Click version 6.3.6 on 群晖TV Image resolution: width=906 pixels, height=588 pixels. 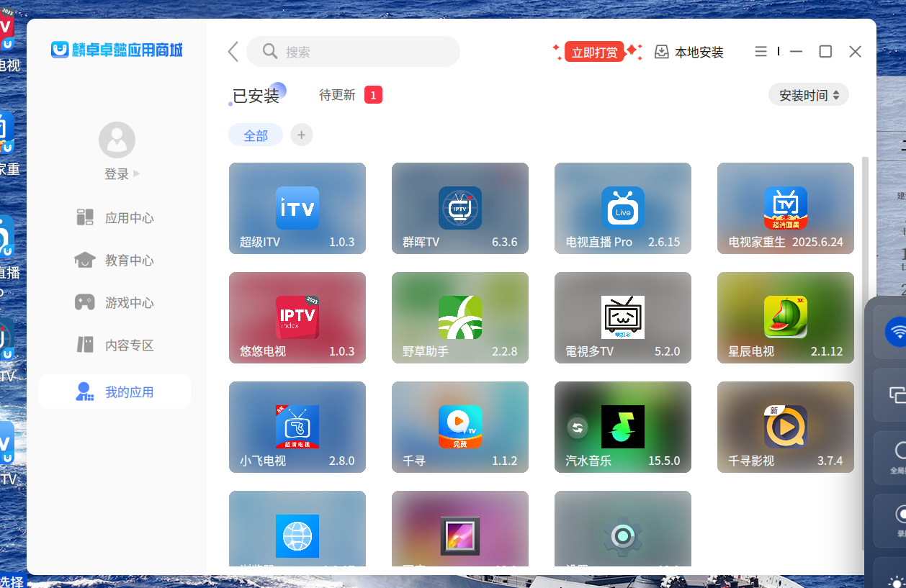(505, 242)
